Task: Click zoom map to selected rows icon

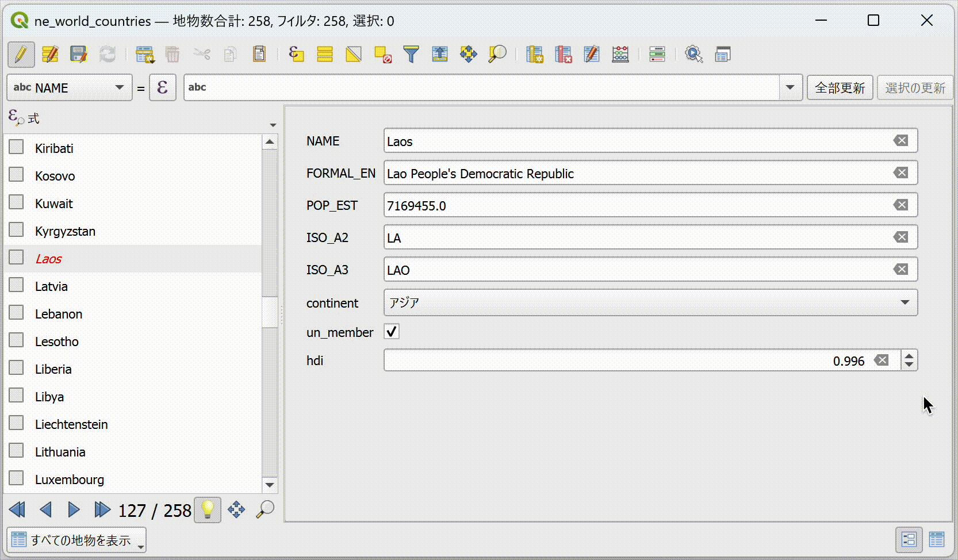Action: pyautogui.click(x=497, y=55)
